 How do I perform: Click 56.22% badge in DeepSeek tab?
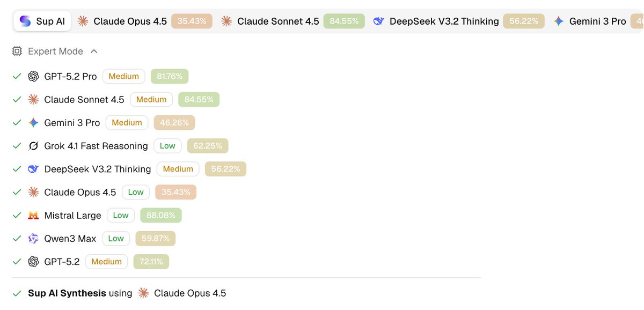pos(524,21)
